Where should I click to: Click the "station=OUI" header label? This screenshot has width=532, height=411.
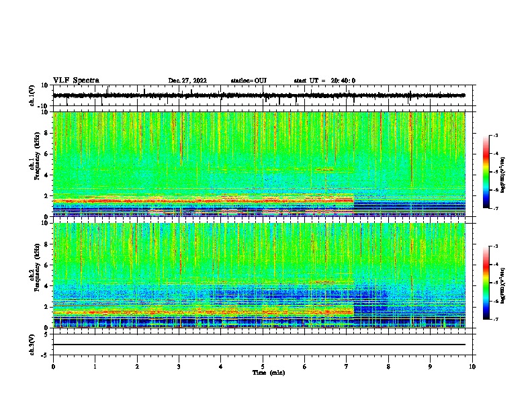point(249,81)
